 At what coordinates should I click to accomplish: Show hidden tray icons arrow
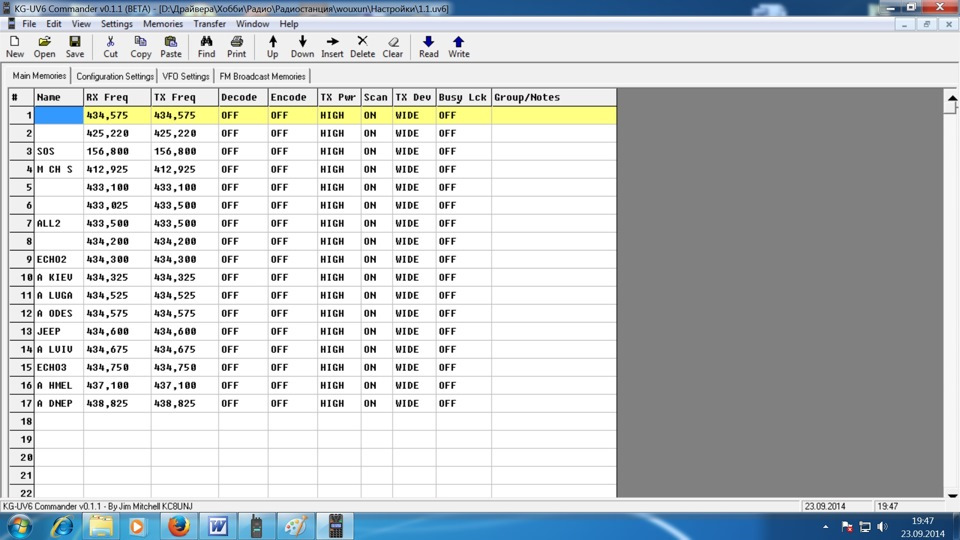point(825,527)
